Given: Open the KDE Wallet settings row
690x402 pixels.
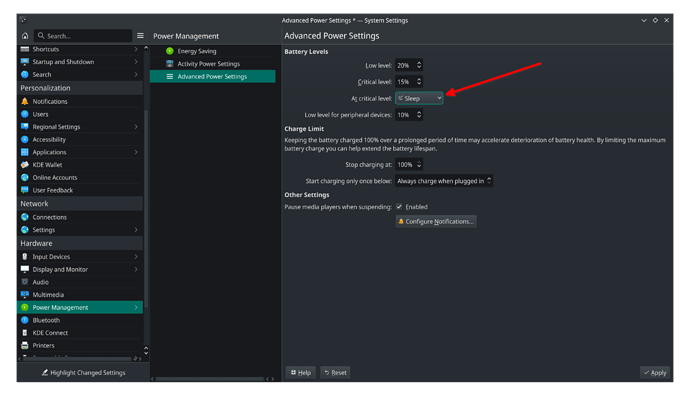Looking at the screenshot, I should click(x=80, y=165).
